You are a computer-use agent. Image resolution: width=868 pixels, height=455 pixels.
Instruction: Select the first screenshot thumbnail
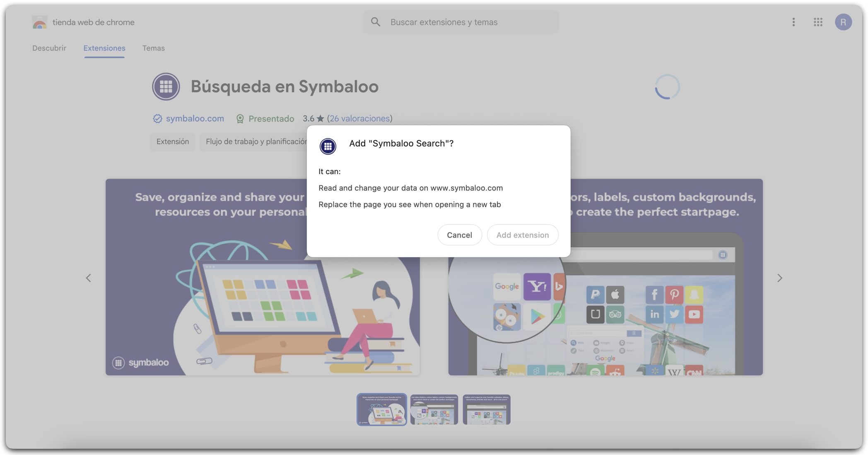coord(381,409)
